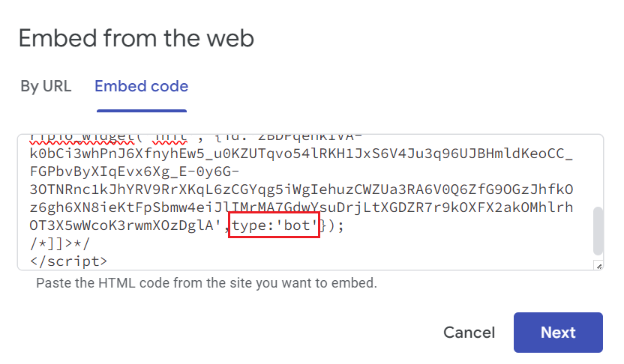Image resolution: width=624 pixels, height=364 pixels.
Task: Click the 'Paste the HTML code' helper text
Action: tap(206, 283)
